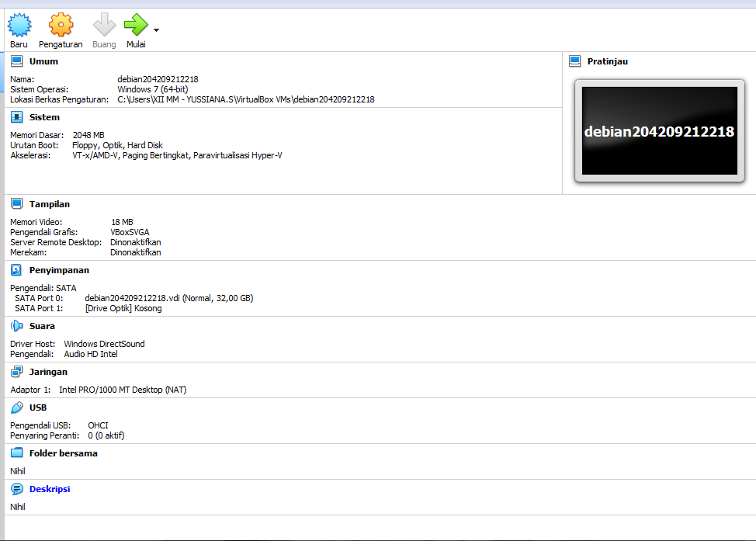This screenshot has height=541, width=756.
Task: Click the Tampilan section display icon
Action: [17, 204]
